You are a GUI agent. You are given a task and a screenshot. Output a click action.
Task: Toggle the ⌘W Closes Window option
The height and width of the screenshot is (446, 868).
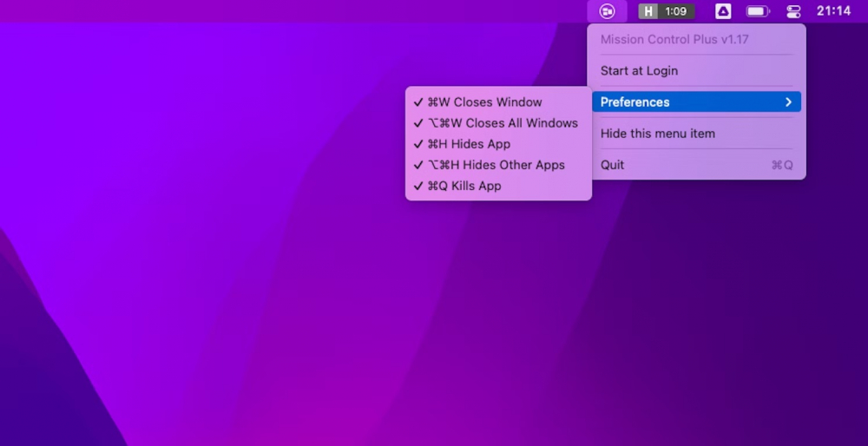tap(484, 102)
